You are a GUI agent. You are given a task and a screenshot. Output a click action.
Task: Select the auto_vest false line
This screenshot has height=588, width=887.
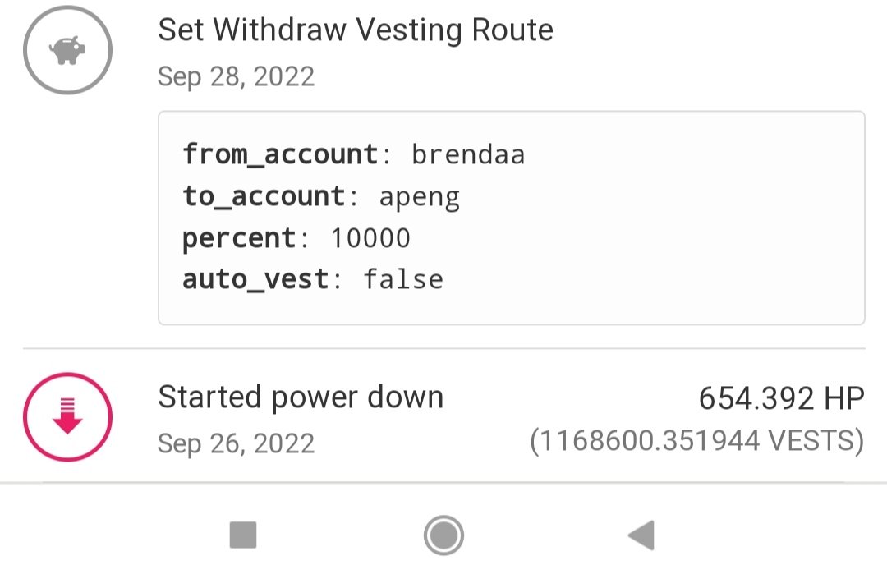pyautogui.click(x=312, y=279)
